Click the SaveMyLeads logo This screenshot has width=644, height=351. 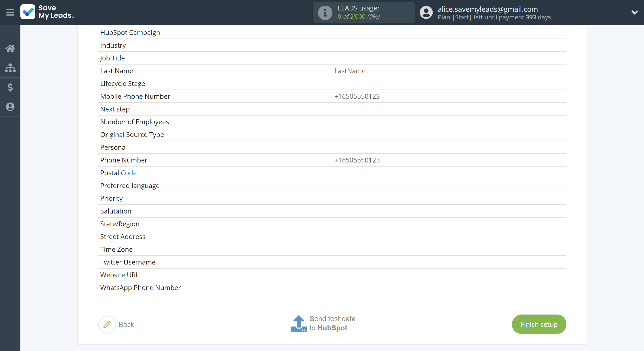click(28, 12)
